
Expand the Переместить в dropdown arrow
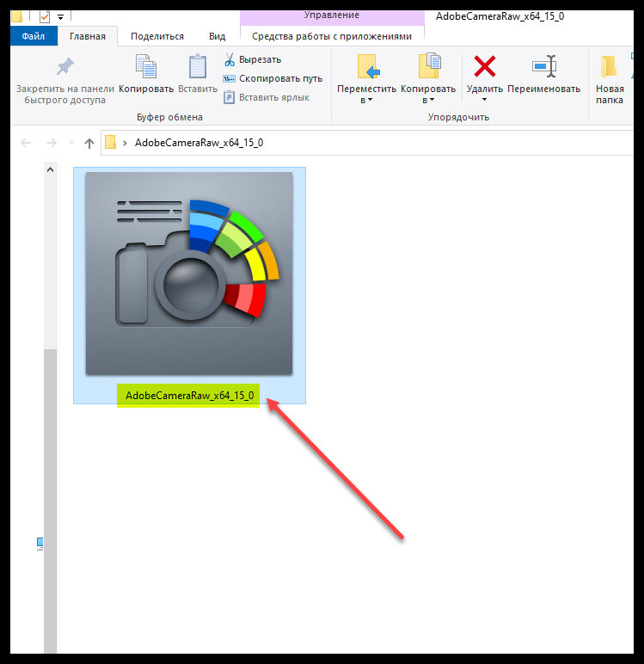click(370, 100)
